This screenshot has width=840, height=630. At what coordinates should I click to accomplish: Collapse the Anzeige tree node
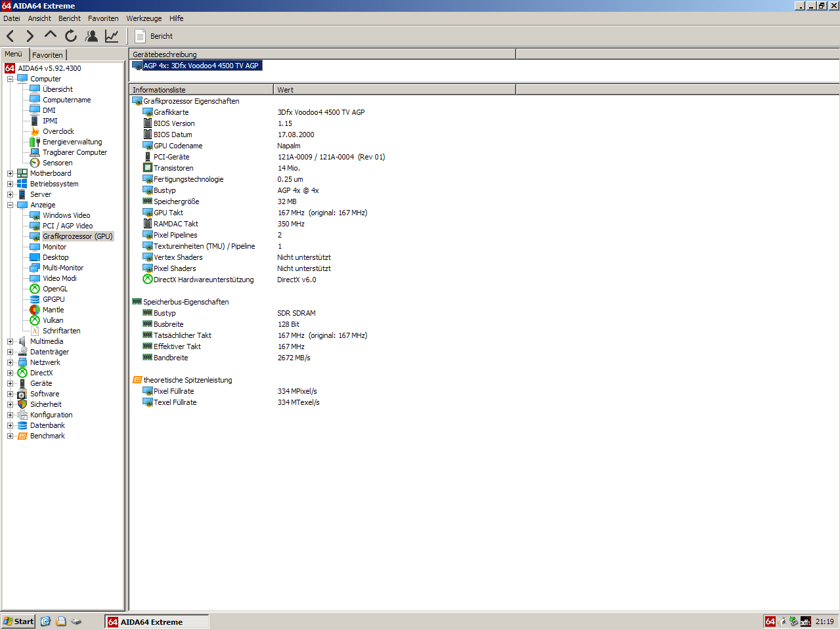(11, 205)
